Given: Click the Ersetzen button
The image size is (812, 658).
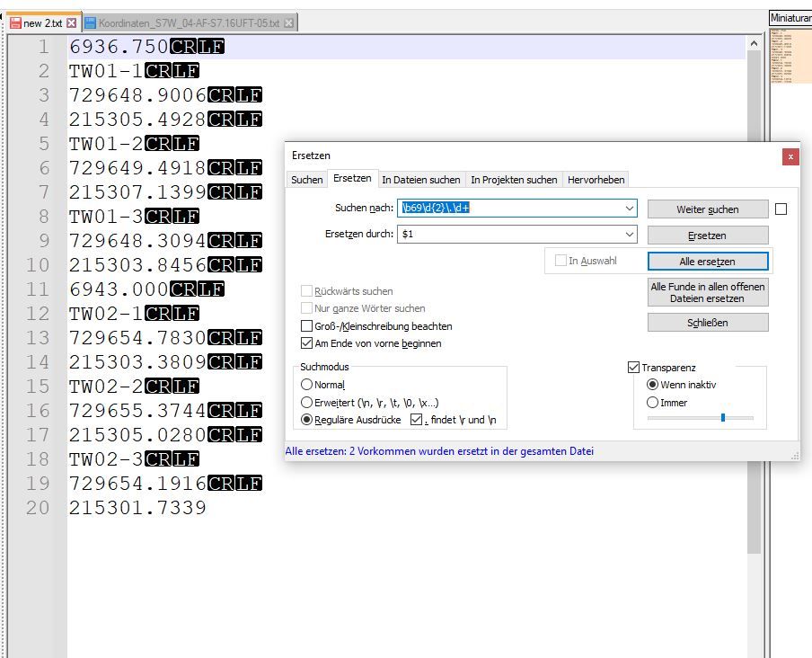Looking at the screenshot, I should coord(708,236).
